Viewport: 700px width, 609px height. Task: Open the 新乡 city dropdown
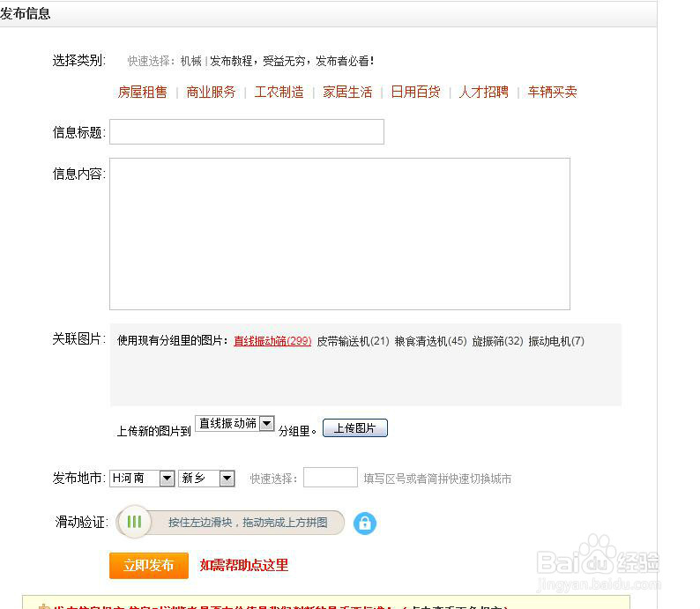206,479
